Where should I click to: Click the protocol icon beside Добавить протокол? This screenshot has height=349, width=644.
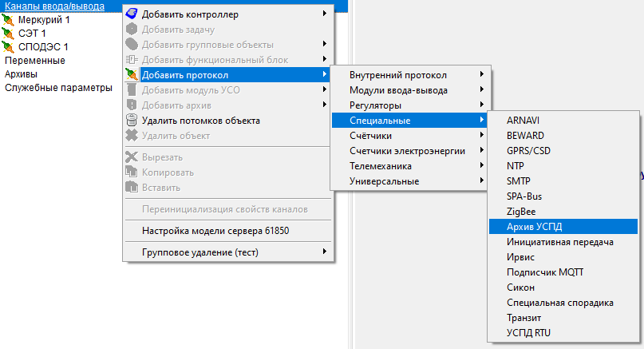pyautogui.click(x=132, y=75)
